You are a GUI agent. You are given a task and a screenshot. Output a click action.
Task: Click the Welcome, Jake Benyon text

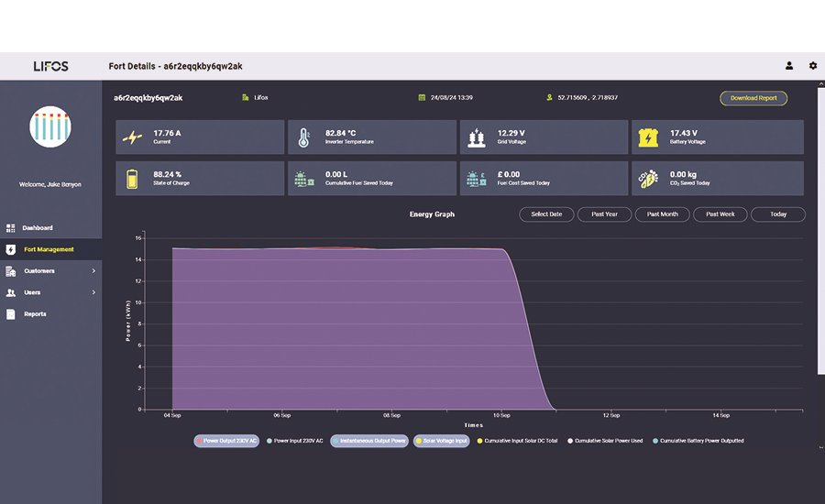tap(50, 185)
